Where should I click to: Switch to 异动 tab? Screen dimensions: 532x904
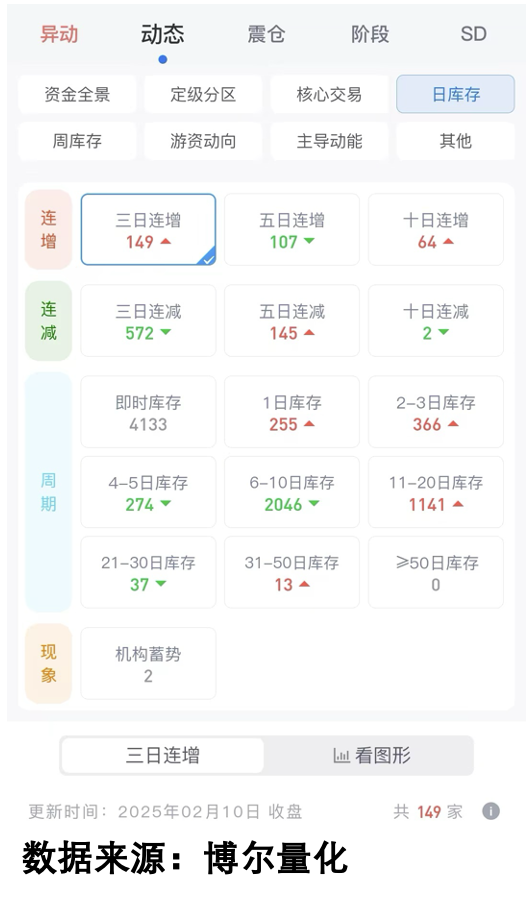point(59,34)
